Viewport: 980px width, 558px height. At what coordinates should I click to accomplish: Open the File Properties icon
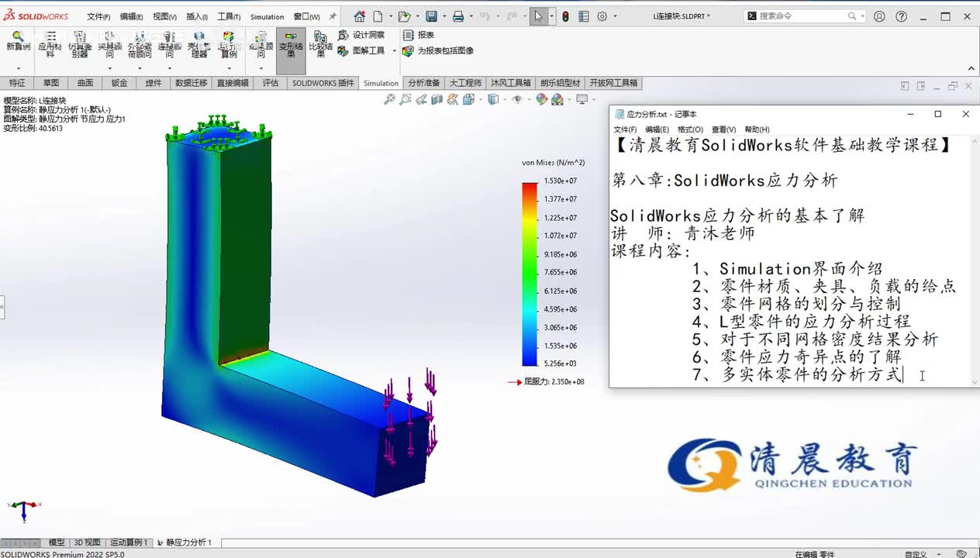tap(583, 16)
